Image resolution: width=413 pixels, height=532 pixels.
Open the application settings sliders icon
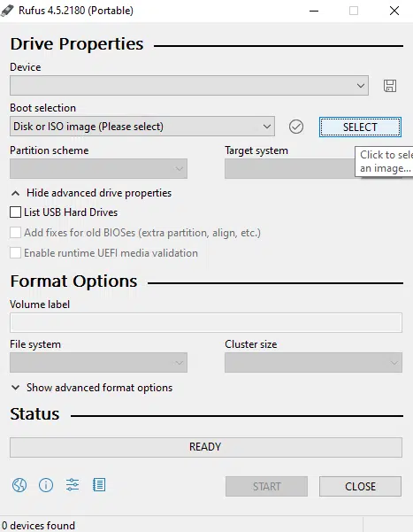pyautogui.click(x=73, y=485)
